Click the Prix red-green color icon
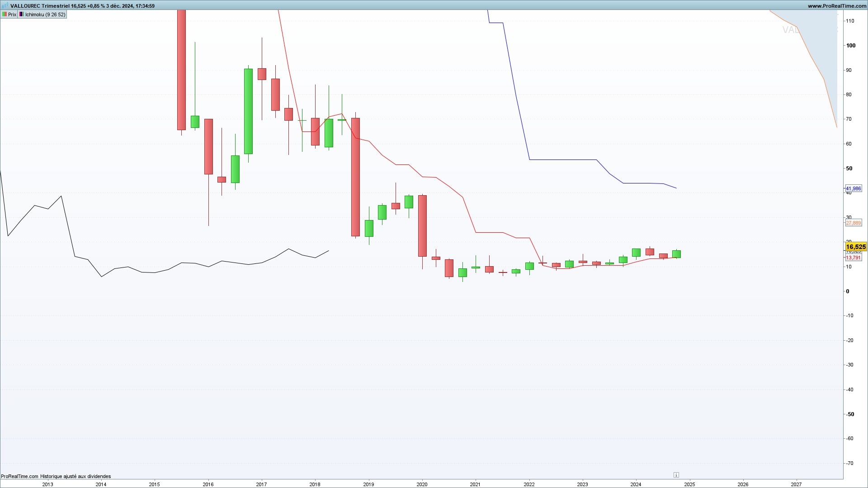This screenshot has height=488, width=868. [x=5, y=14]
